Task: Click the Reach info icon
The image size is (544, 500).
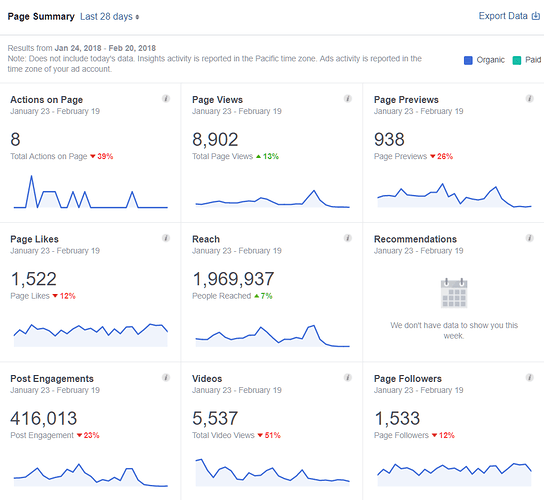Action: point(348,238)
